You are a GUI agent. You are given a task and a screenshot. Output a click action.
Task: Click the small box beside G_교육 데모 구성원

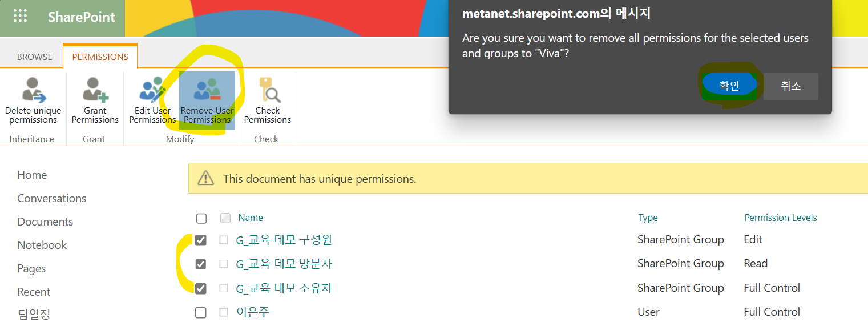(224, 240)
